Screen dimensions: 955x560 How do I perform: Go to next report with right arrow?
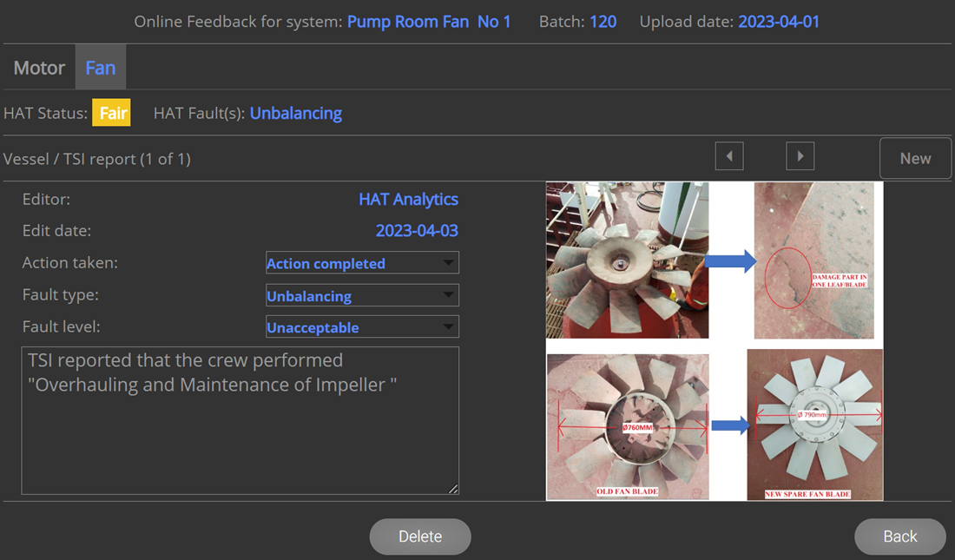[800, 156]
